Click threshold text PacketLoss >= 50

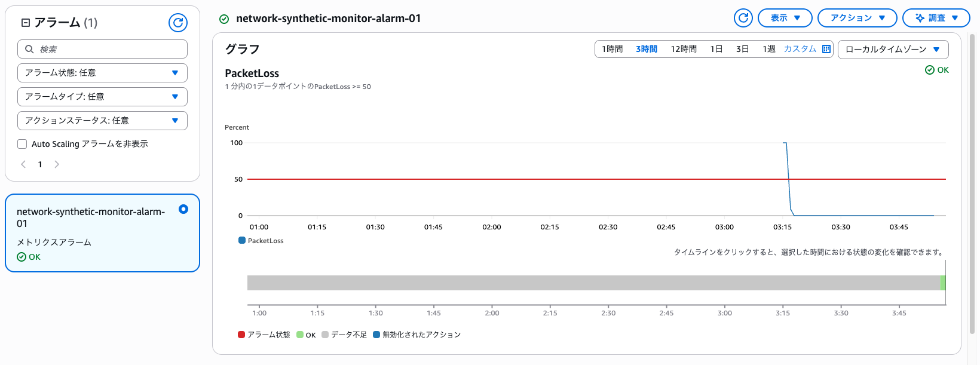(342, 87)
